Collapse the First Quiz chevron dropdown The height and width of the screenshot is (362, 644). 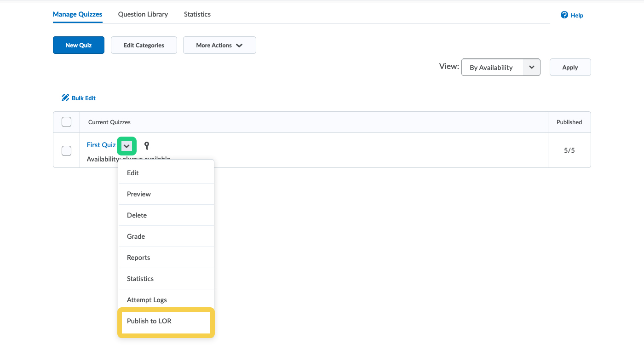point(126,146)
